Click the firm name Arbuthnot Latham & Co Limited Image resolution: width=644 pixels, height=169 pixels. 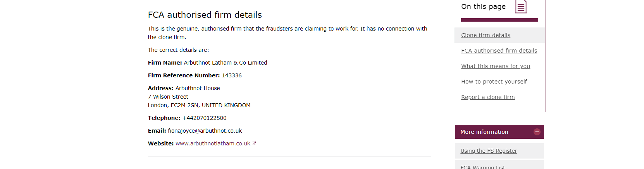coord(225,63)
